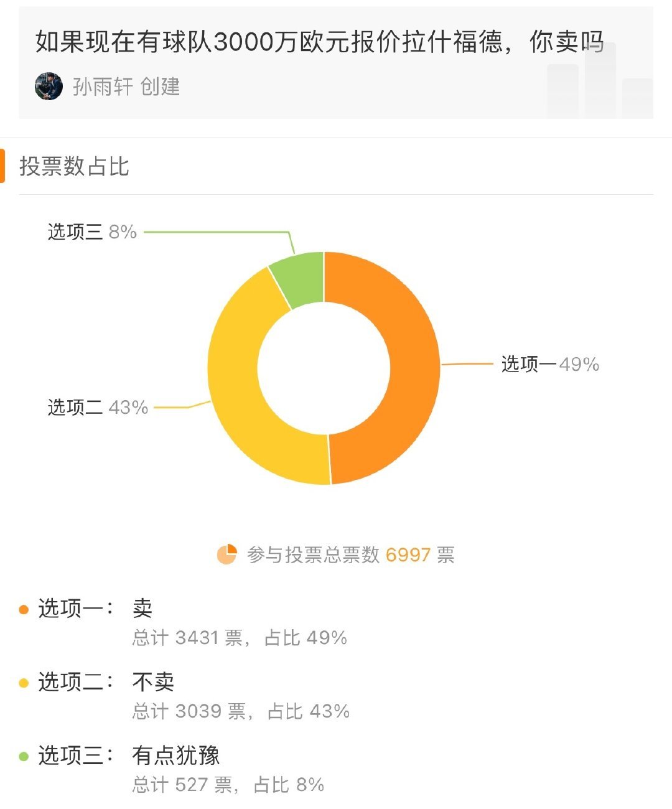This screenshot has width=672, height=809.
Task: Click the orange marker beside 投票数占比 heading
Action: [x=2, y=166]
